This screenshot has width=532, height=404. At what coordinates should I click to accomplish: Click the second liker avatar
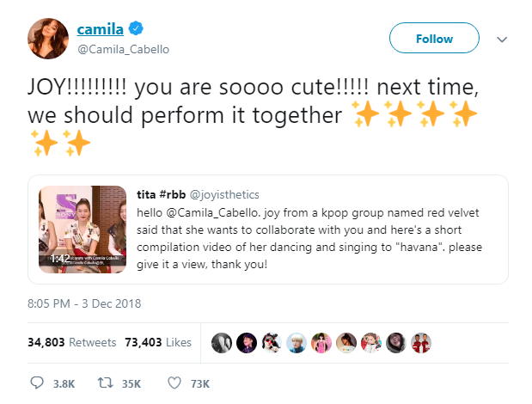(x=246, y=342)
